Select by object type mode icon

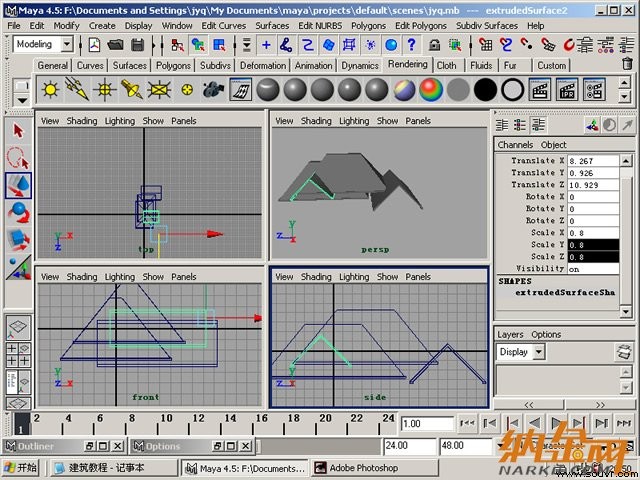click(198, 44)
